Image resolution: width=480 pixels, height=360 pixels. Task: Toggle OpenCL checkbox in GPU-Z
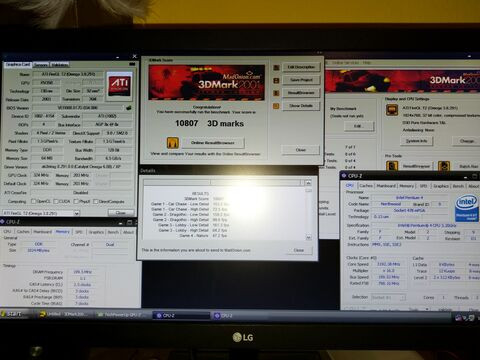pos(33,201)
